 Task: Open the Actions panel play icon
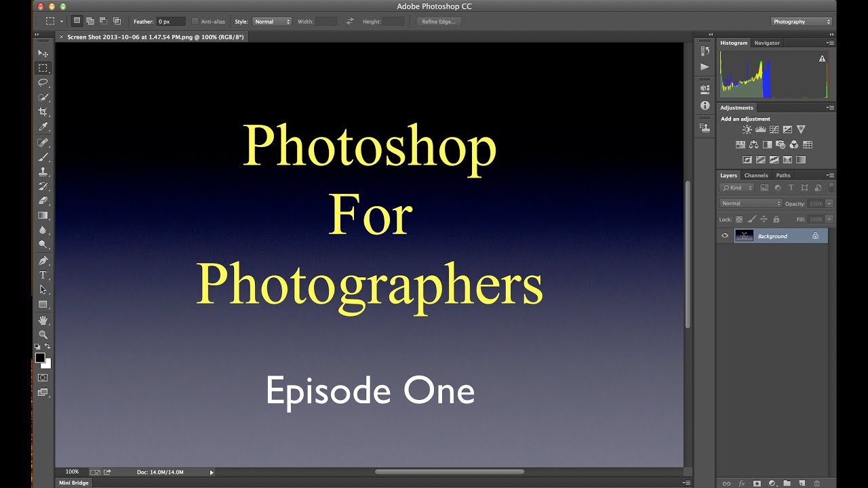pos(705,66)
